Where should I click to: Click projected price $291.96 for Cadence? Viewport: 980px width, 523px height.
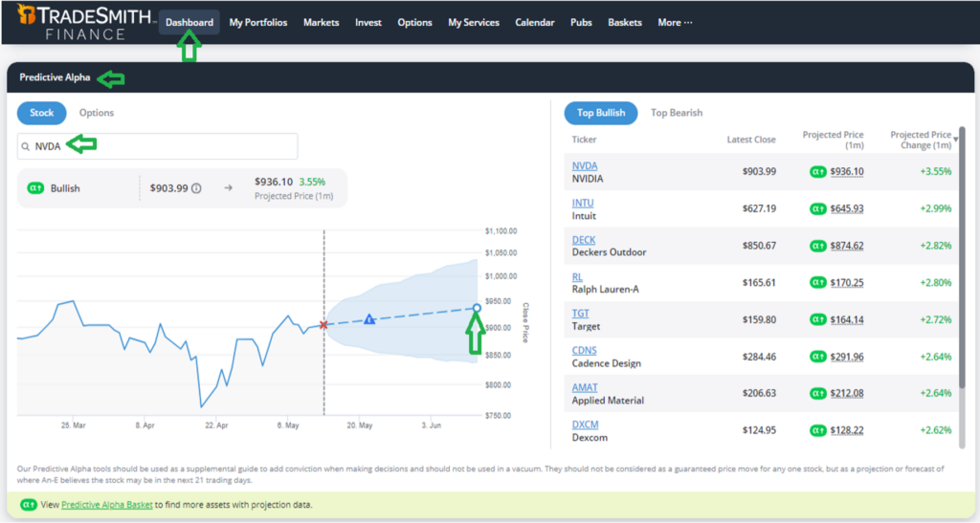847,357
